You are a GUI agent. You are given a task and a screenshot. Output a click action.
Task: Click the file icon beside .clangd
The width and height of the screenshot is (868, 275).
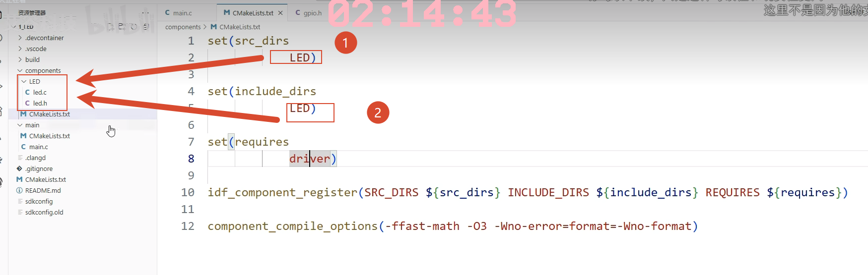click(20, 158)
